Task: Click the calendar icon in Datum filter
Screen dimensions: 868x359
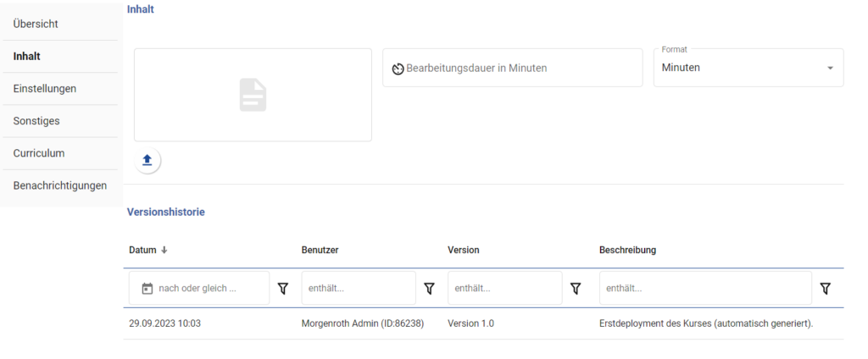Action: point(147,288)
